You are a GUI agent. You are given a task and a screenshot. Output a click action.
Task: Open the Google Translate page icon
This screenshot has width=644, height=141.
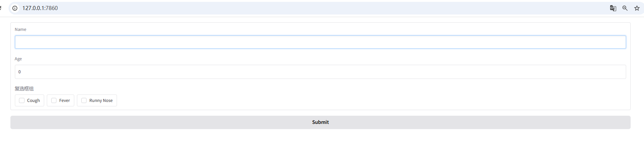(x=613, y=8)
